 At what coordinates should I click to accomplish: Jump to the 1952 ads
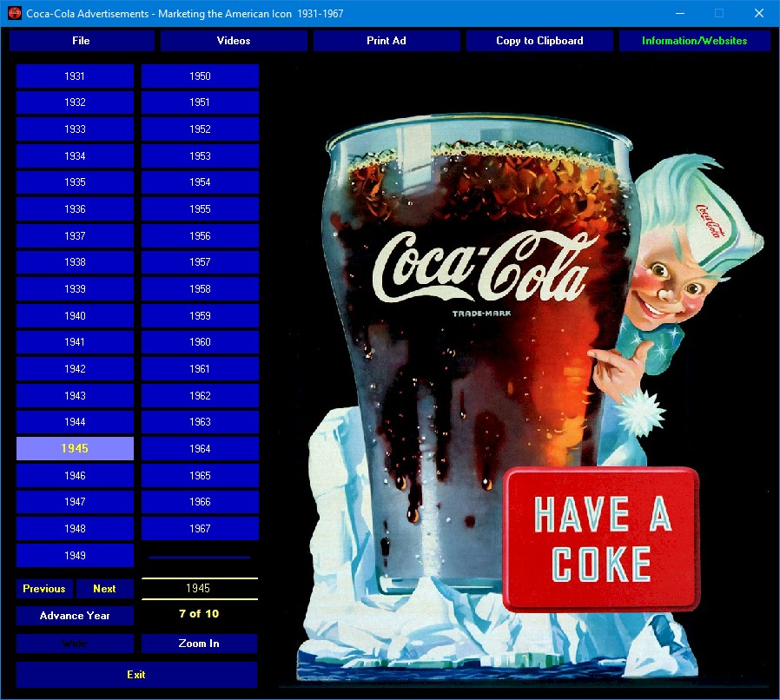pyautogui.click(x=200, y=129)
